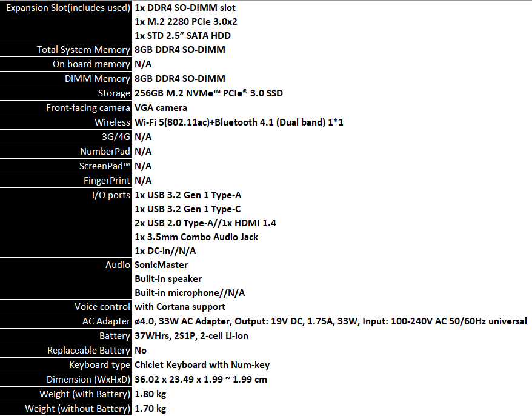Select the 'NumberPad' label cell
532x416 pixels.
[x=105, y=152]
